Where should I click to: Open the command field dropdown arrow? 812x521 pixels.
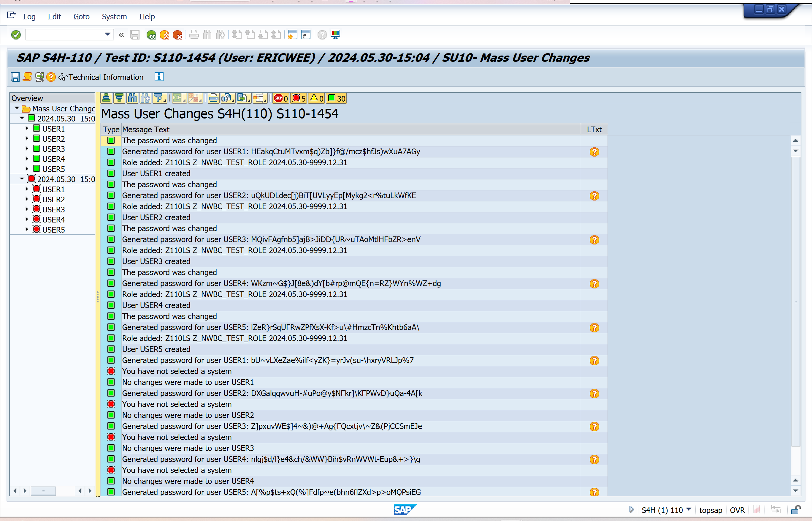click(107, 34)
